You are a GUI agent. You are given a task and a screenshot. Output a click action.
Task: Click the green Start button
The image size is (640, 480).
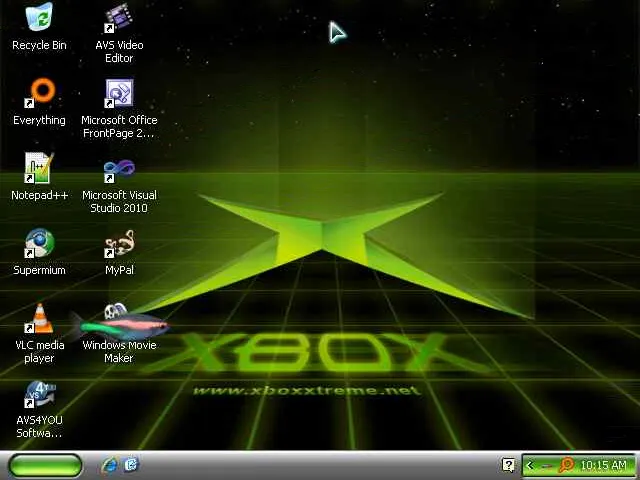coord(45,465)
